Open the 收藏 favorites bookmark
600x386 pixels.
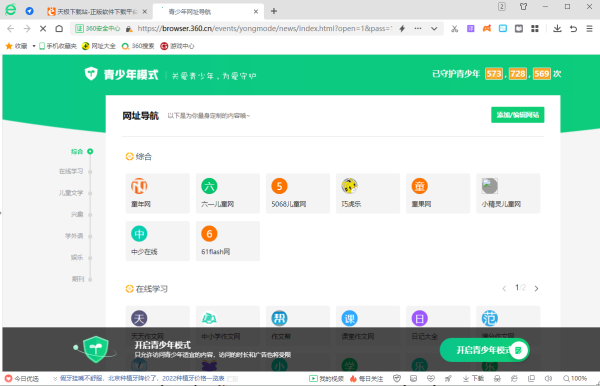16,46
